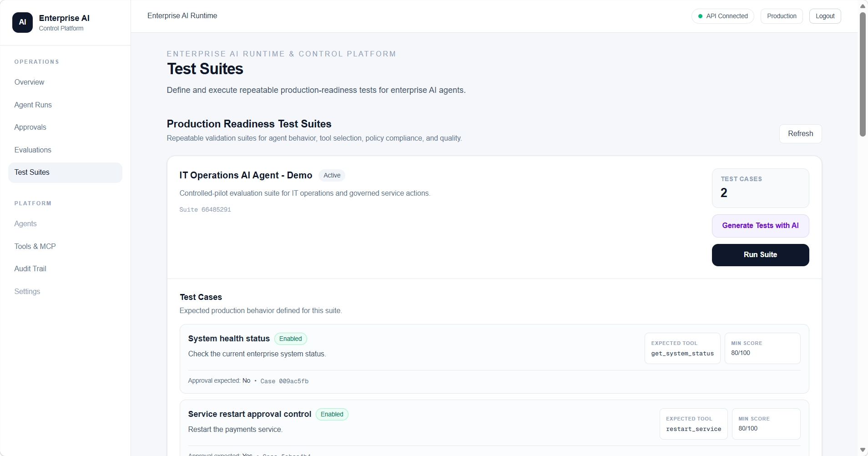The image size is (868, 456).
Task: Select Test Suites in sidebar
Action: [65, 172]
